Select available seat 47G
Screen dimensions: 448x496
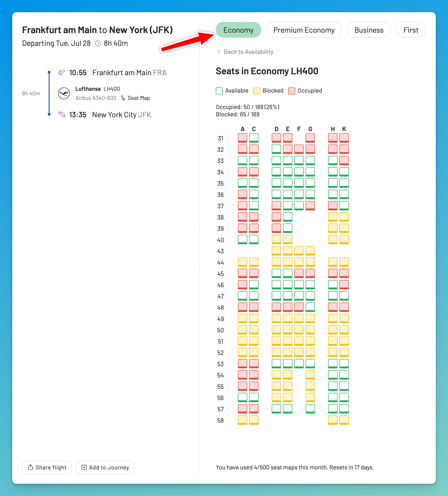point(310,296)
